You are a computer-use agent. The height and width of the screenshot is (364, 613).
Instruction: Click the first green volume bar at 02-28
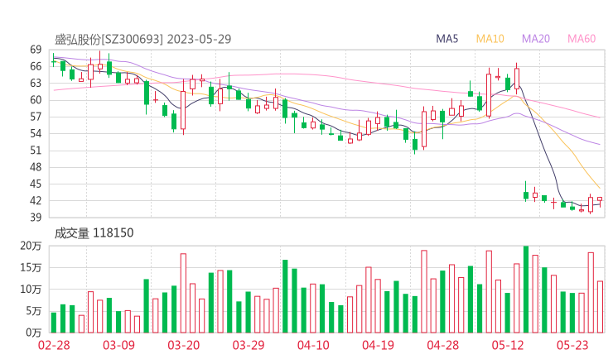click(x=54, y=323)
